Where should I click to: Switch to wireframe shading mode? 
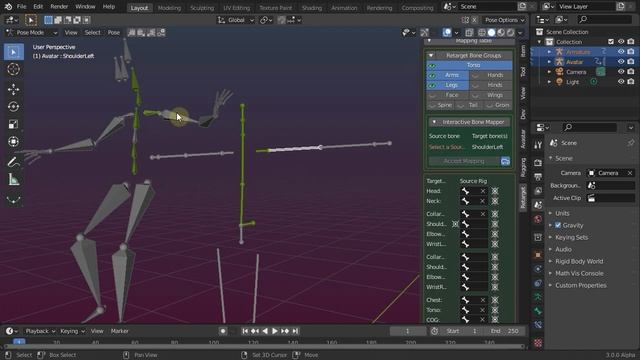click(482, 33)
